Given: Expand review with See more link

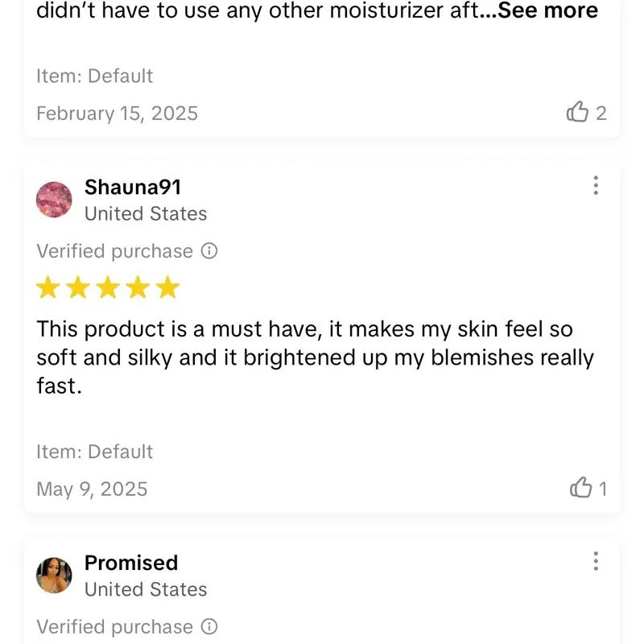Looking at the screenshot, I should (548, 11).
